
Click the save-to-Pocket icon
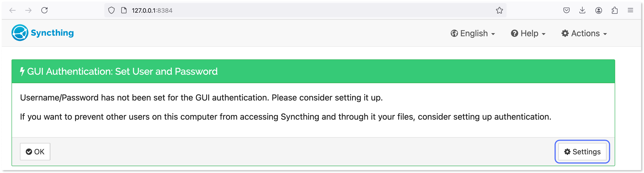(x=567, y=10)
